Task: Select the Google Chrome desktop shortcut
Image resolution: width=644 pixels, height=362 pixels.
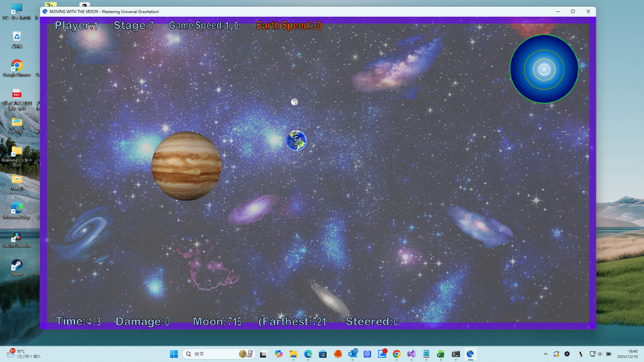Action: [x=17, y=69]
